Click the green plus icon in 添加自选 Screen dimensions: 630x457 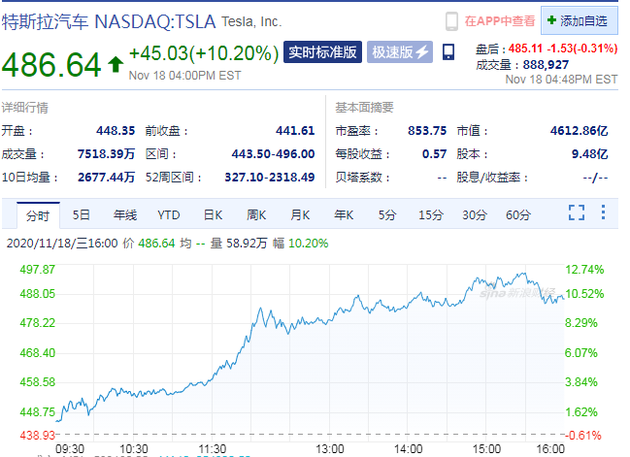551,20
